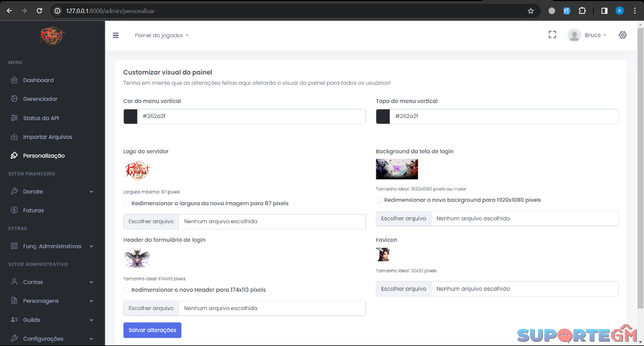
Task: Expand the Donate sidebar submenu
Action: 52,191
